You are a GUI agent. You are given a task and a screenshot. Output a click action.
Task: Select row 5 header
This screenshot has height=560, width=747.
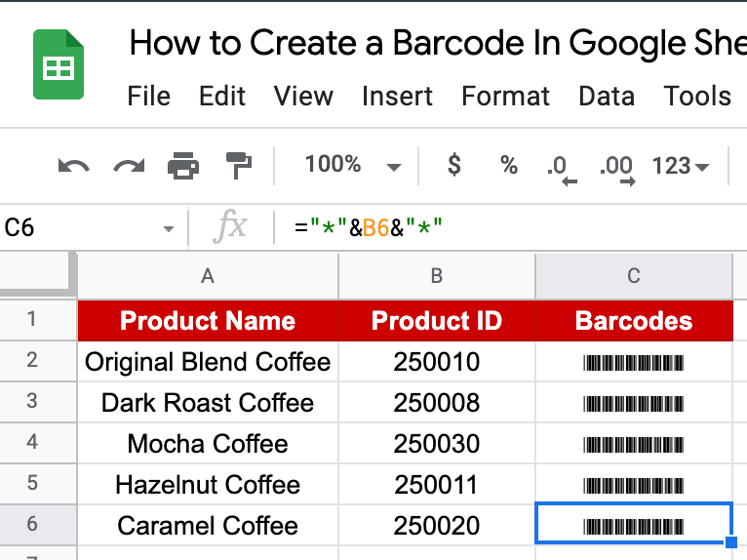[x=38, y=484]
